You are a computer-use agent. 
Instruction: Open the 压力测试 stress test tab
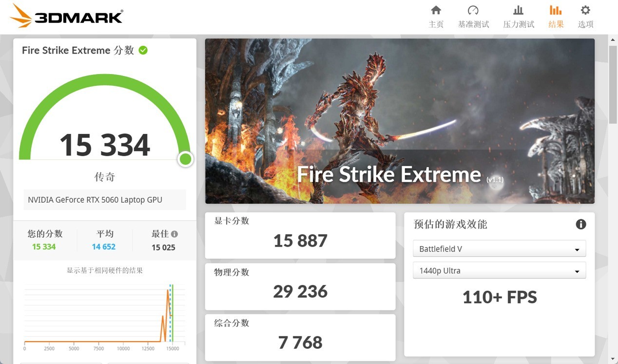[519, 17]
